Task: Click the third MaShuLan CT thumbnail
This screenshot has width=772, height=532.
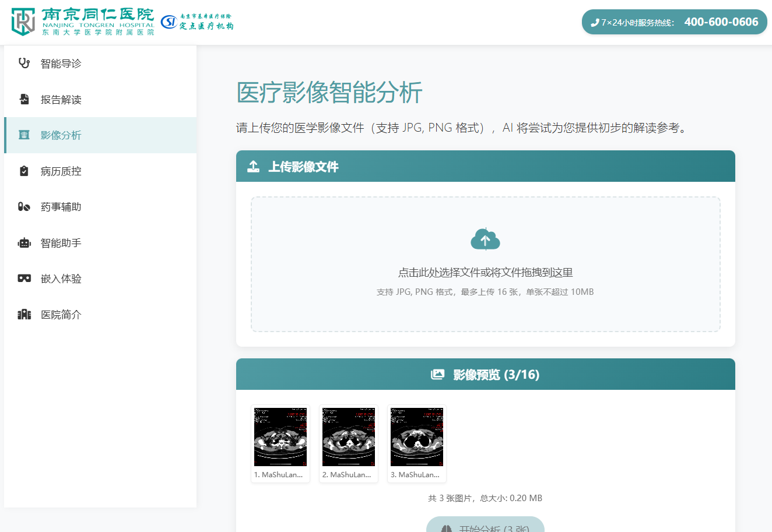Action: pos(416,436)
